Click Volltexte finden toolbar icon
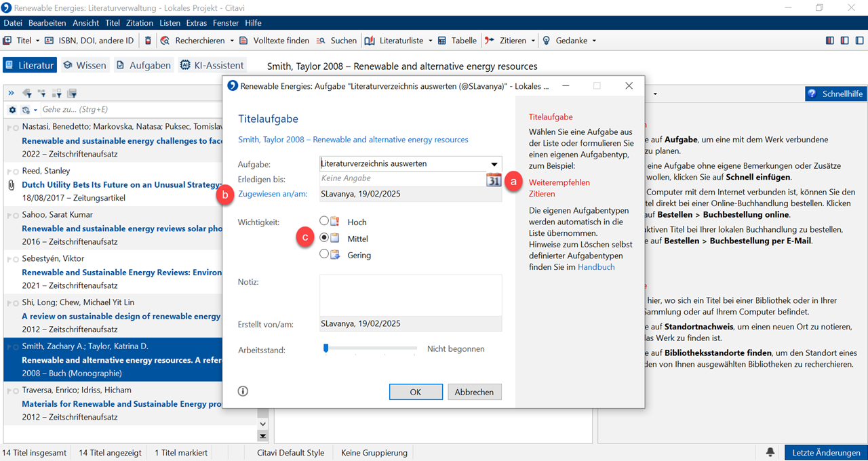The image size is (868, 461). tap(243, 41)
